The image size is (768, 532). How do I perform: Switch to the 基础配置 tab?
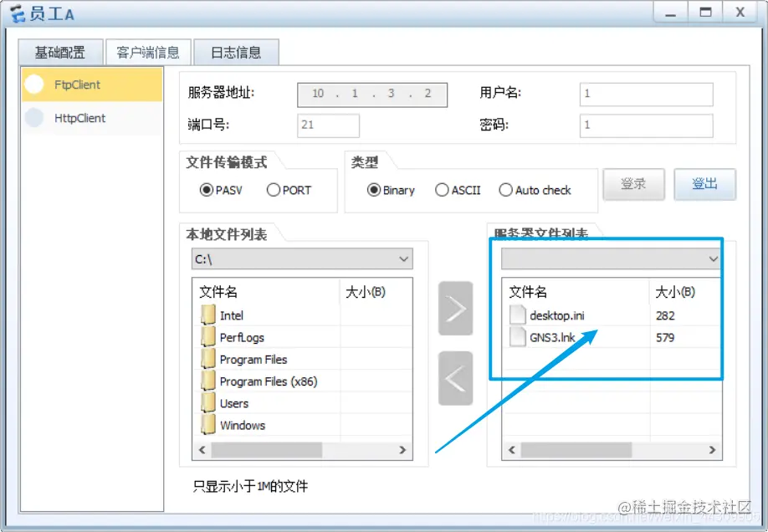60,53
